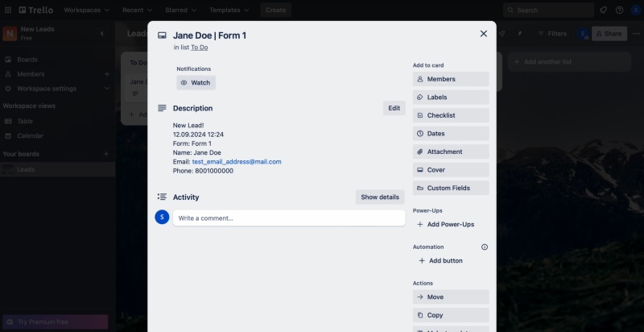Close the Jane Doe card dialog
Image resolution: width=644 pixels, height=332 pixels.
click(483, 34)
